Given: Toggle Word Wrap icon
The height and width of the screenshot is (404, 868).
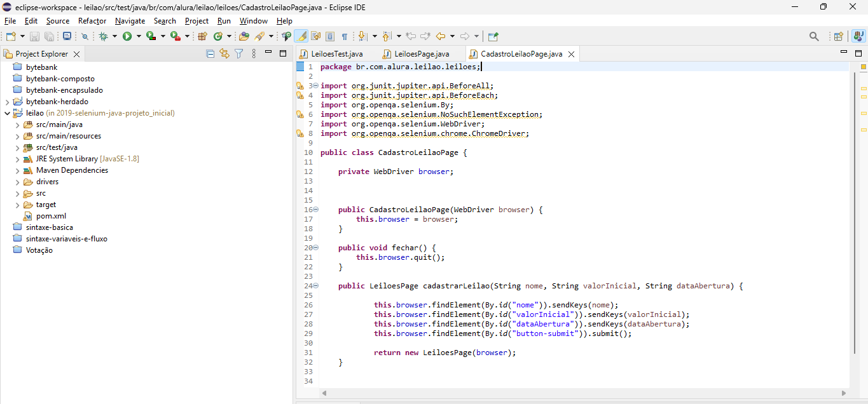Looking at the screenshot, I should 315,36.
